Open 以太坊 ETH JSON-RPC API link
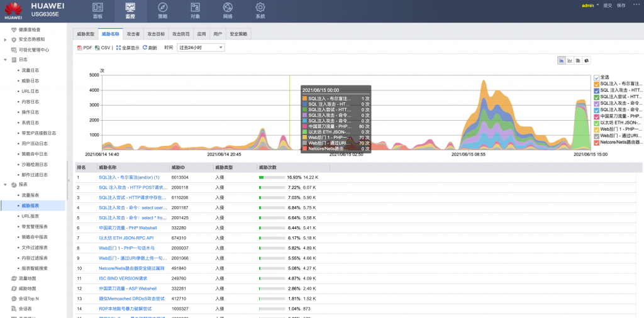 (126, 238)
